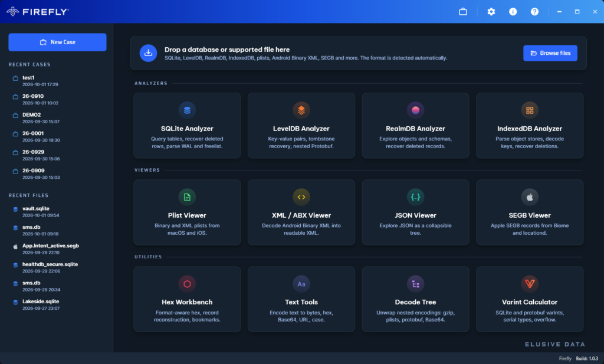Select the Decode Tree title text
Screen dimensions: 604x364
tap(415, 302)
